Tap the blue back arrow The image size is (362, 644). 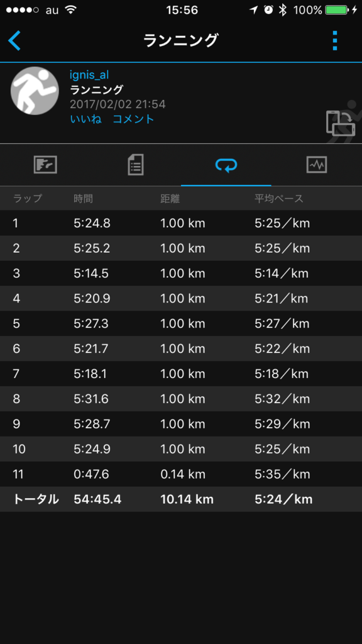click(14, 41)
